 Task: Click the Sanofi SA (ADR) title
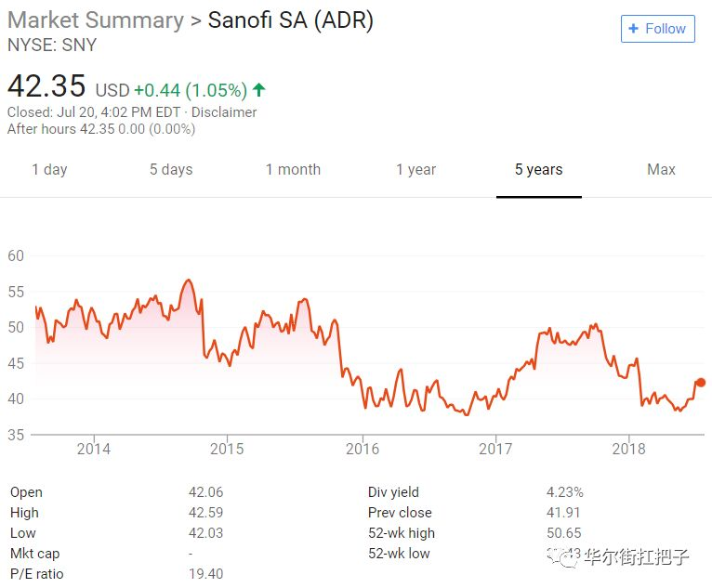290,20
